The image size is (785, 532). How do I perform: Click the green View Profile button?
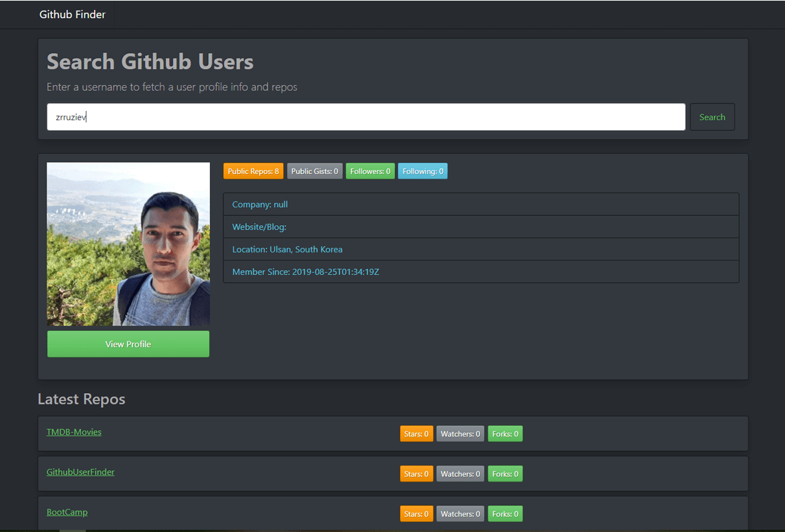point(128,344)
